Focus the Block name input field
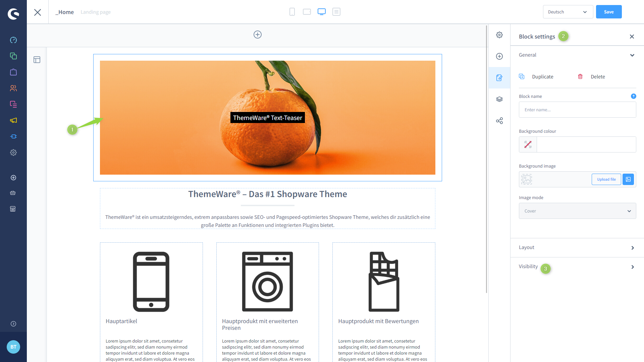 pyautogui.click(x=578, y=110)
